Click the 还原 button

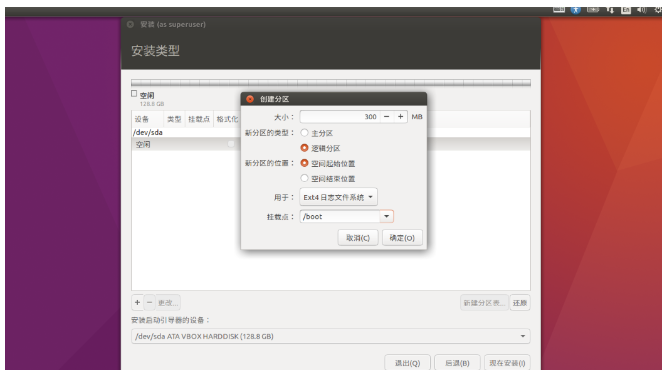click(520, 303)
